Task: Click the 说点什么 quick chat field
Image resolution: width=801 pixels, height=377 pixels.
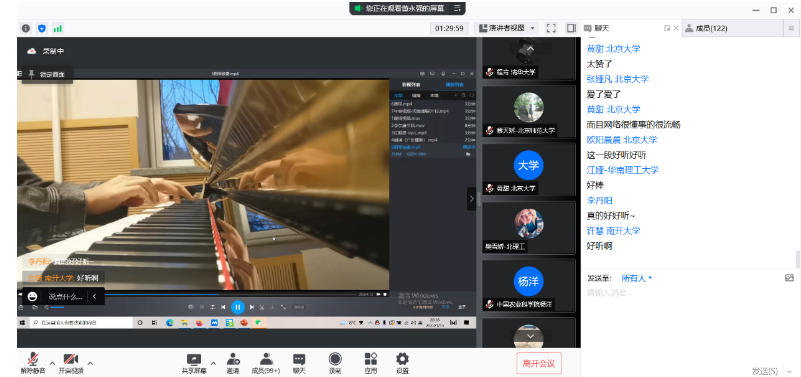Action: [x=65, y=296]
